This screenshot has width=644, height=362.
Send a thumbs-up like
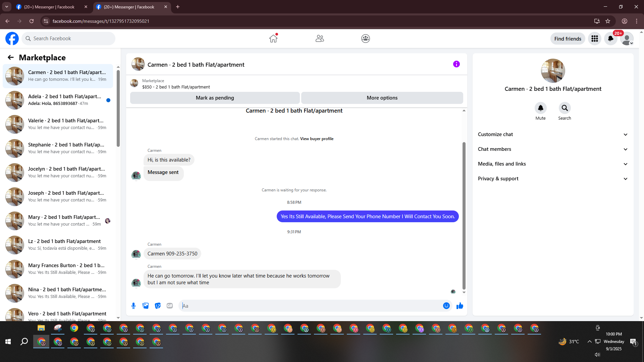tap(460, 306)
